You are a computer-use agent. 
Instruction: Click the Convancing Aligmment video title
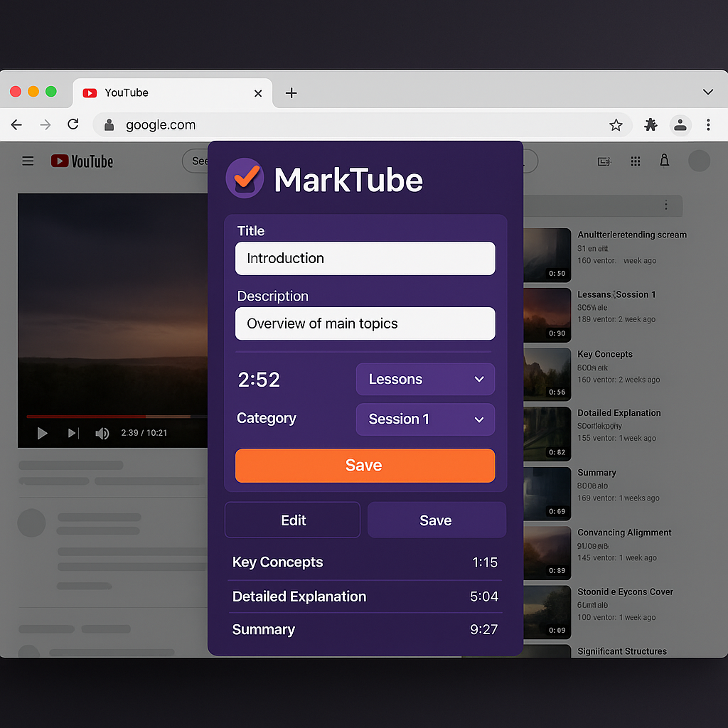coord(624,532)
